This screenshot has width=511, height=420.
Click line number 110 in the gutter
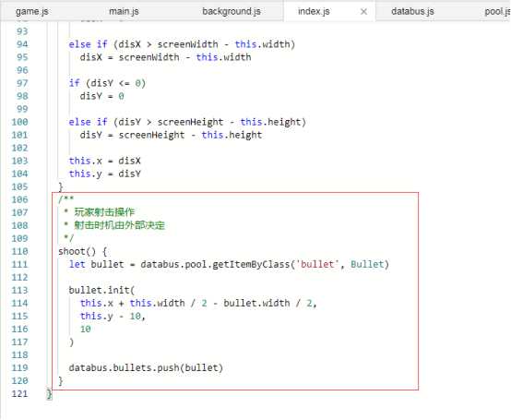click(x=19, y=251)
